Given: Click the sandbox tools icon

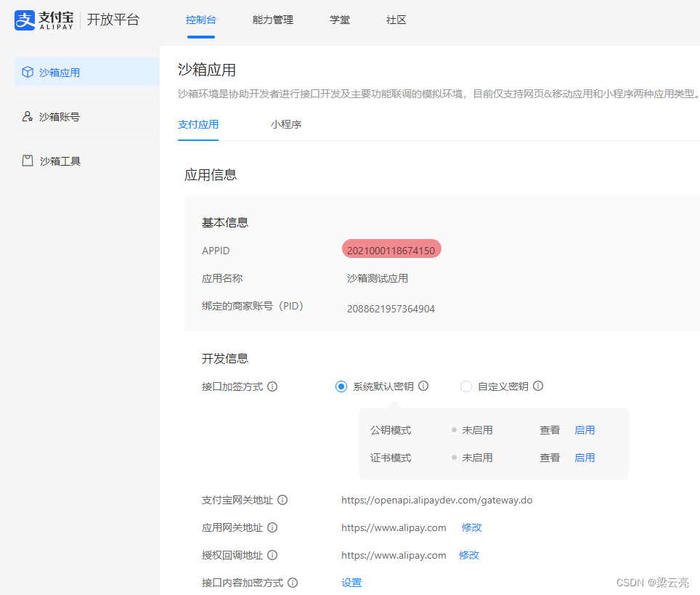Looking at the screenshot, I should click(x=28, y=161).
